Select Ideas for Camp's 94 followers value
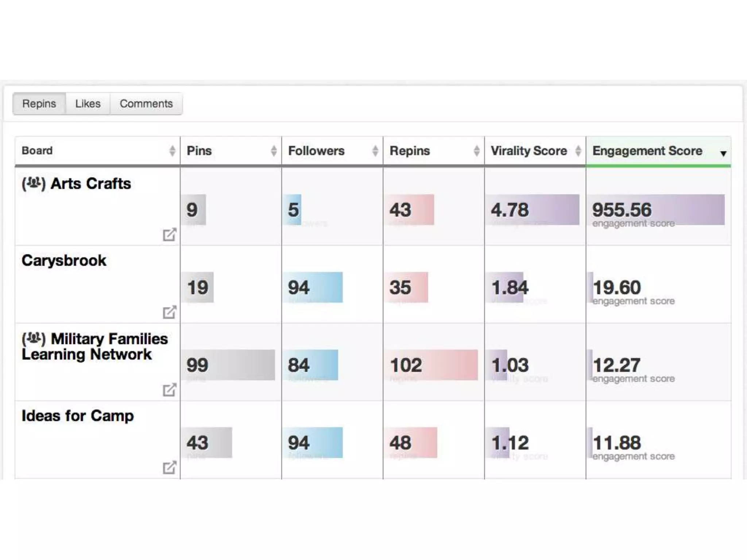The image size is (747, 560). 299,443
